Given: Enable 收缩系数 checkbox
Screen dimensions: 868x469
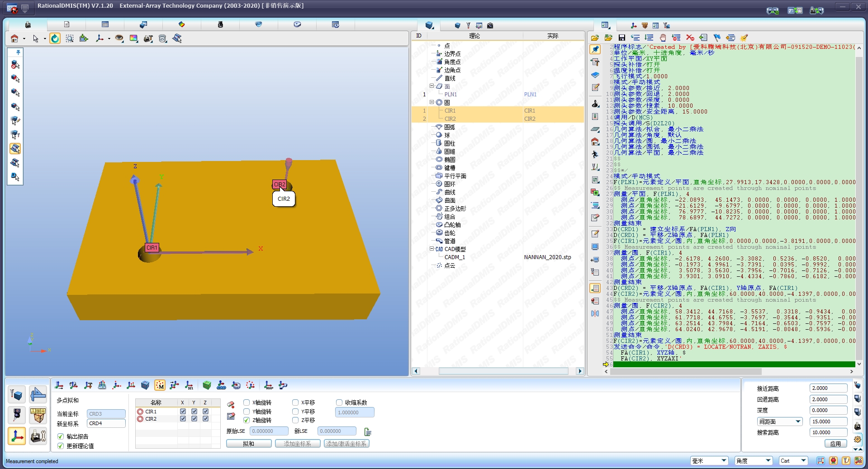Looking at the screenshot, I should (x=339, y=403).
